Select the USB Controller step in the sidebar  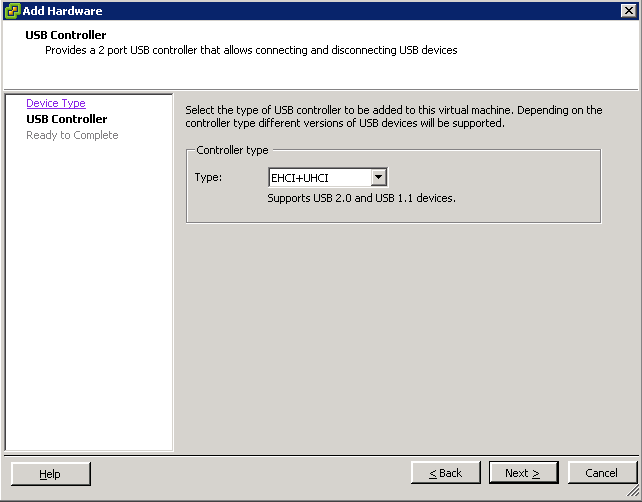67,119
